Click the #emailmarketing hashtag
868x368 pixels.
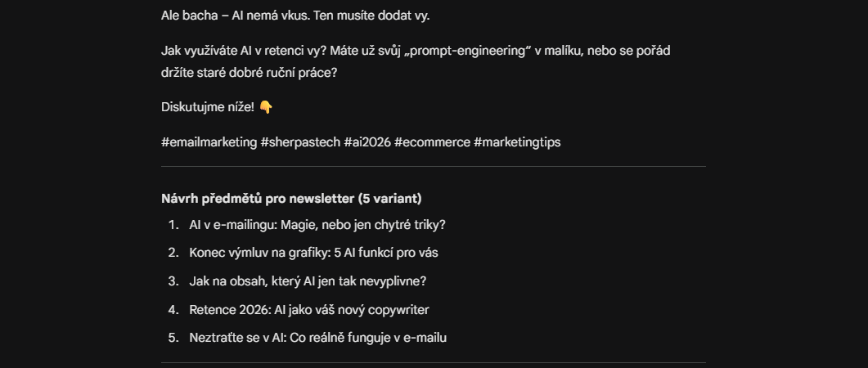[209, 142]
